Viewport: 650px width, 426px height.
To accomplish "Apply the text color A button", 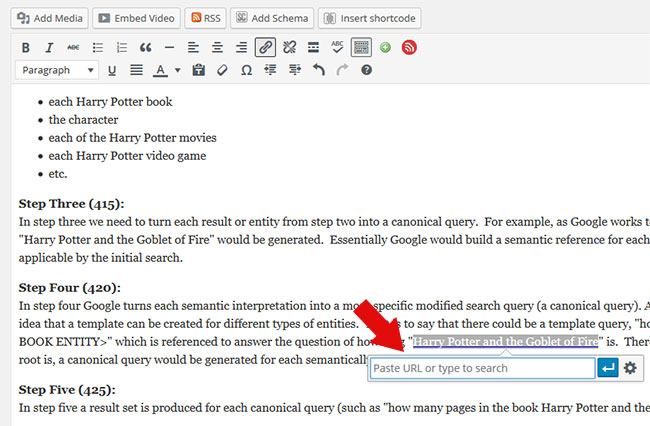I will [x=160, y=70].
